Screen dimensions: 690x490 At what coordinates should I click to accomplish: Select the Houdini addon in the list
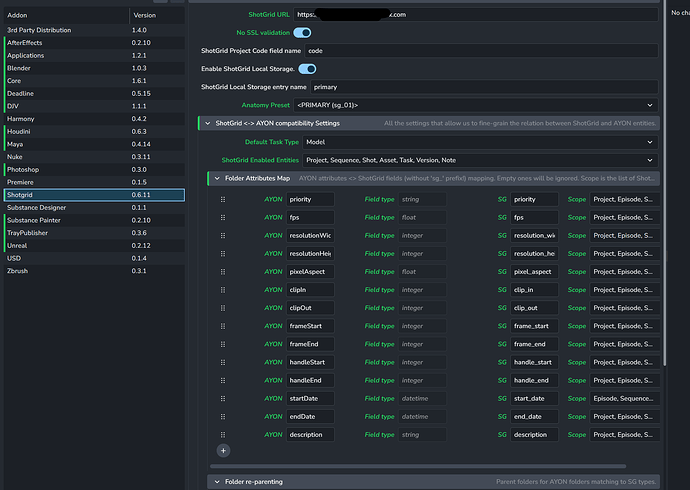tap(22, 131)
